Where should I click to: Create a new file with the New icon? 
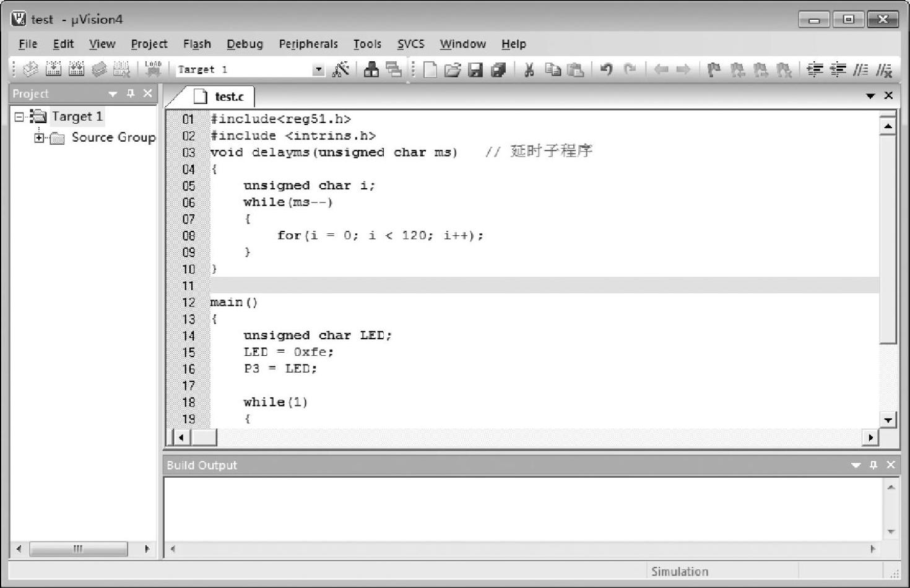pos(430,69)
